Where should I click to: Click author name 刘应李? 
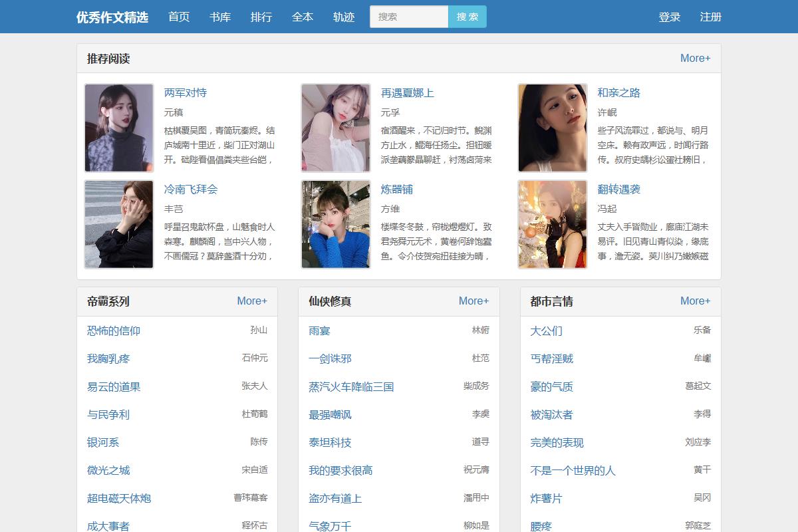pos(698,442)
